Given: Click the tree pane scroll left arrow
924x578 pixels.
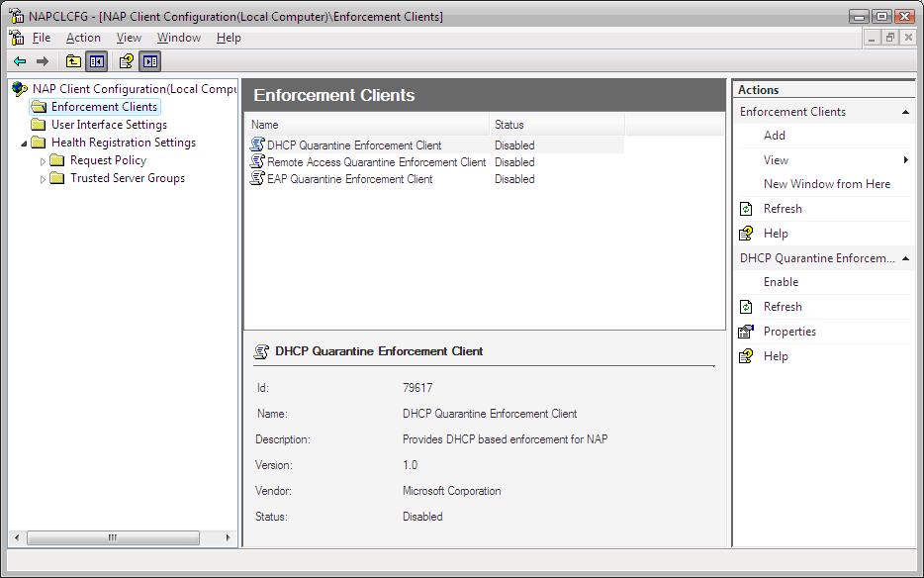Looking at the screenshot, I should pos(17,537).
